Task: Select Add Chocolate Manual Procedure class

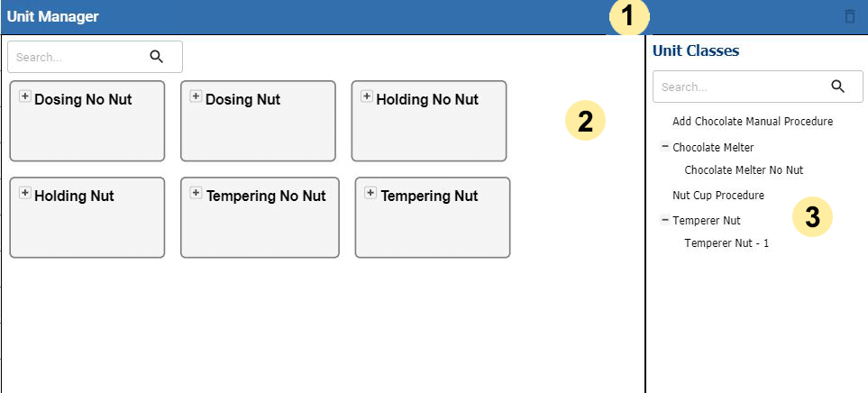Action: point(753,121)
